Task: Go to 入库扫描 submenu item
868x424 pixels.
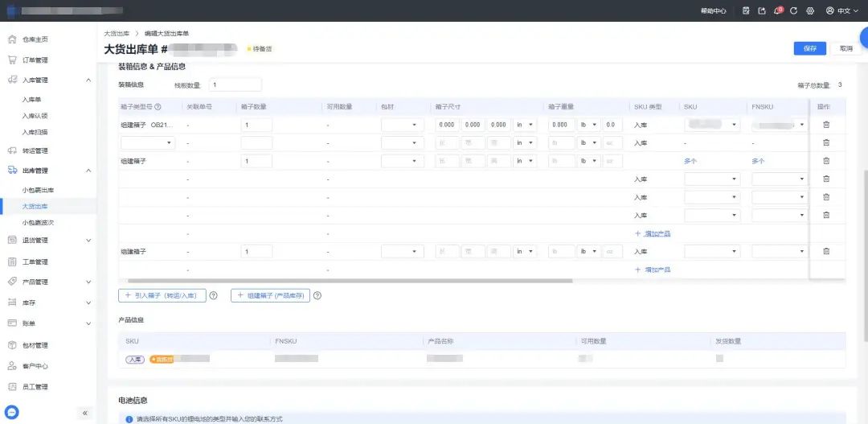Action: [35, 132]
